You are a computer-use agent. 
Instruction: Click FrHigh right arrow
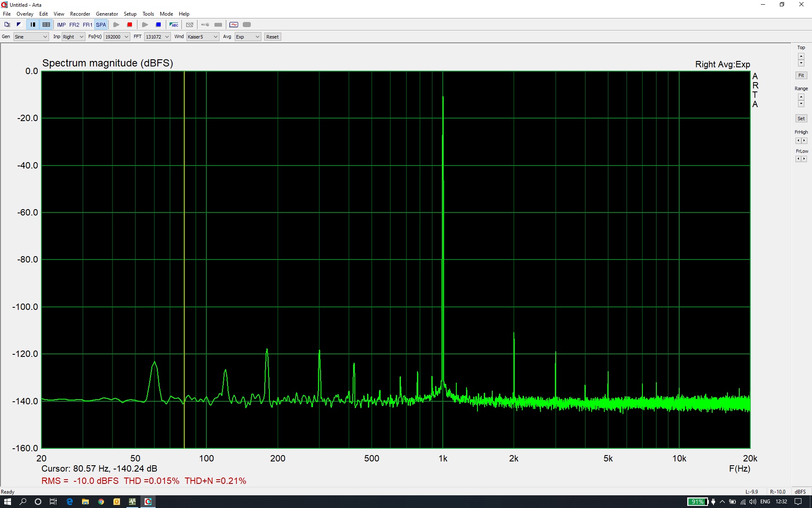pos(804,141)
